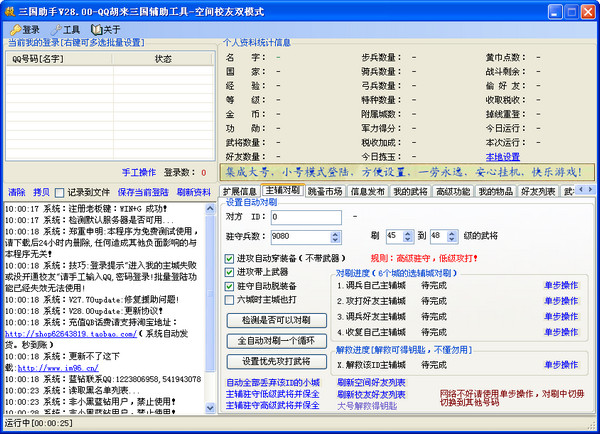Click the 规则:高级驻守,低级攻打 text
Viewport: 600px width, 434px height.
coord(424,259)
